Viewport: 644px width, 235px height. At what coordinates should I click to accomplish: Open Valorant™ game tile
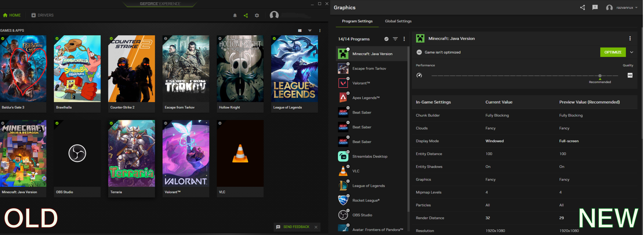point(186,158)
